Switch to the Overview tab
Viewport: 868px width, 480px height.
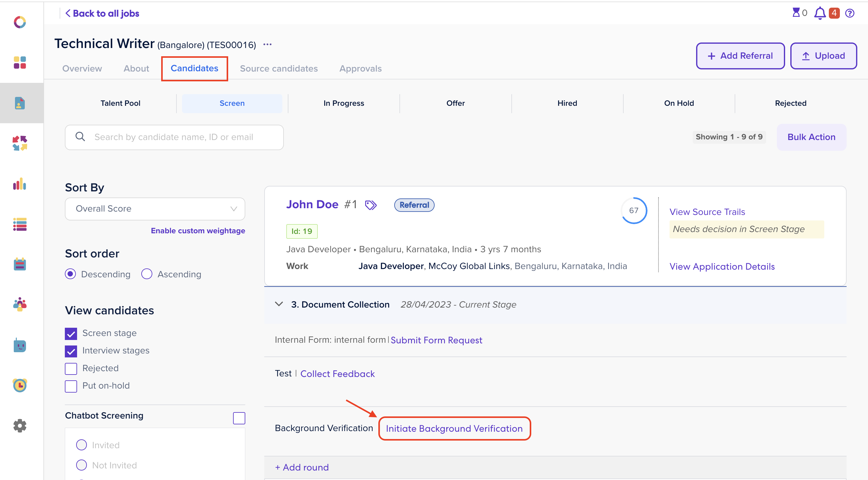pos(82,68)
